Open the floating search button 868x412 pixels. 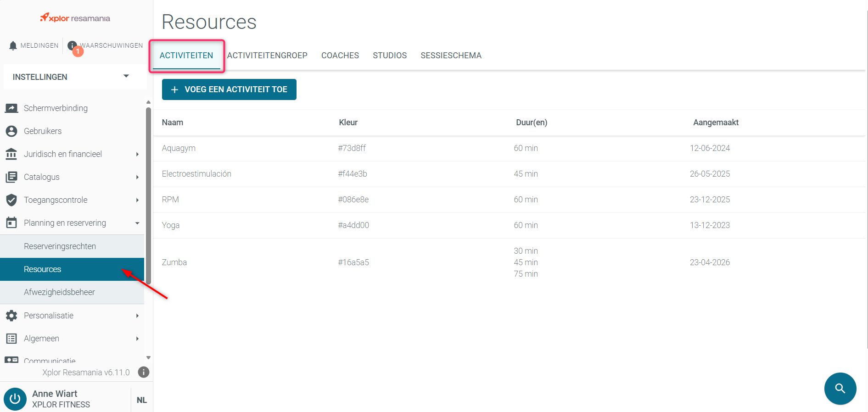click(x=840, y=389)
